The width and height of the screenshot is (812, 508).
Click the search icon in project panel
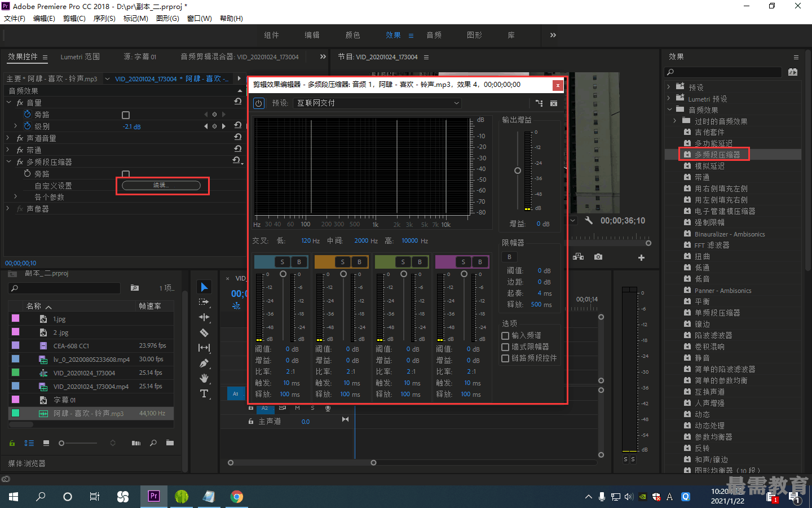[15, 288]
